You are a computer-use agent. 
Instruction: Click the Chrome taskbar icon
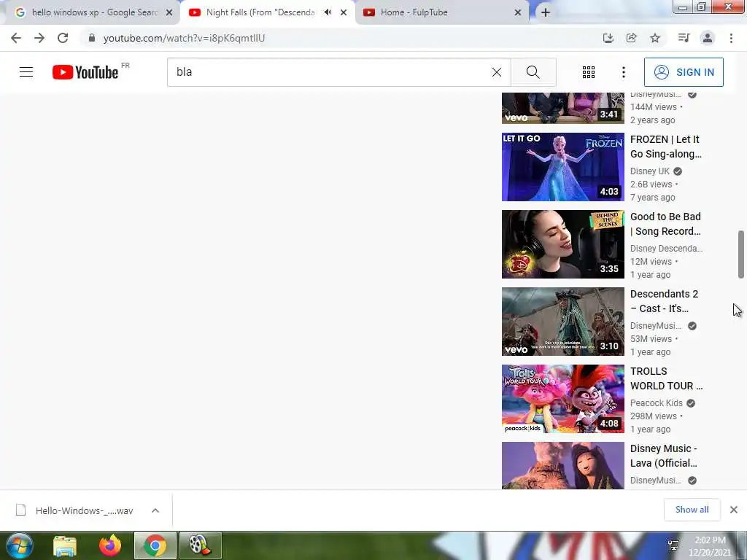(155, 545)
